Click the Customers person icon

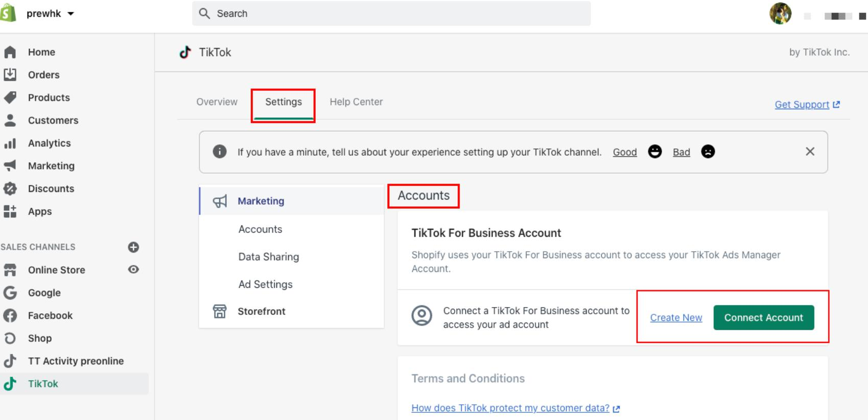coord(10,120)
